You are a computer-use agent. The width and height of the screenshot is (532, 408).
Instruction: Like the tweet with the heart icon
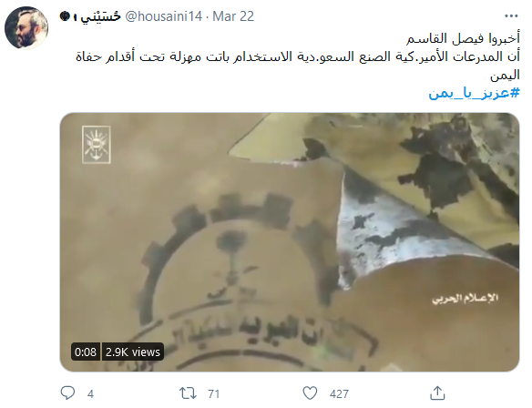pos(310,393)
